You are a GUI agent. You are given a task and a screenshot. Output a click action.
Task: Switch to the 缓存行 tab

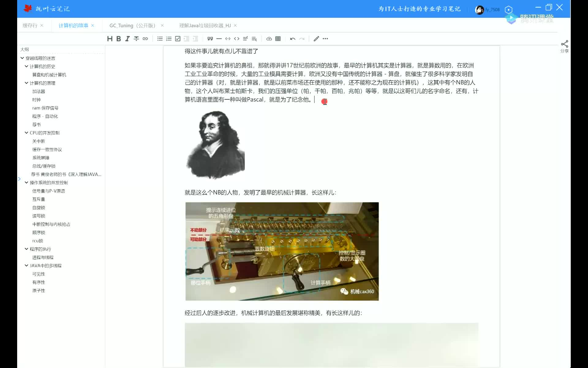pyautogui.click(x=30, y=25)
